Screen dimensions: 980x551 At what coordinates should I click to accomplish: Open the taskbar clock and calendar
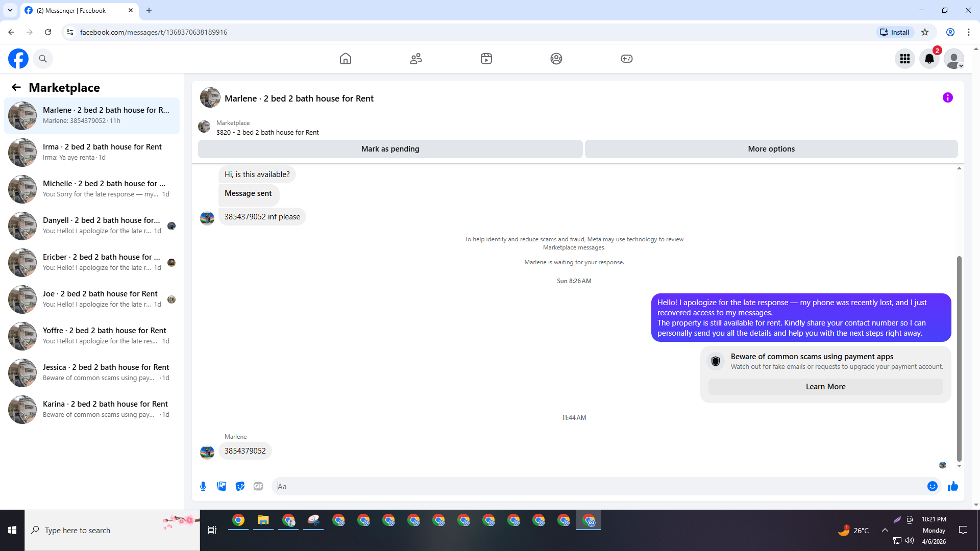tap(934, 531)
